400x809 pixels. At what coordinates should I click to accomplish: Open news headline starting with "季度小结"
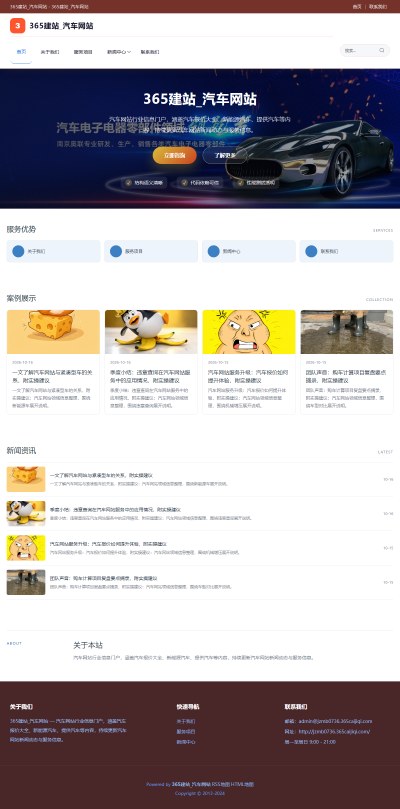(115, 509)
